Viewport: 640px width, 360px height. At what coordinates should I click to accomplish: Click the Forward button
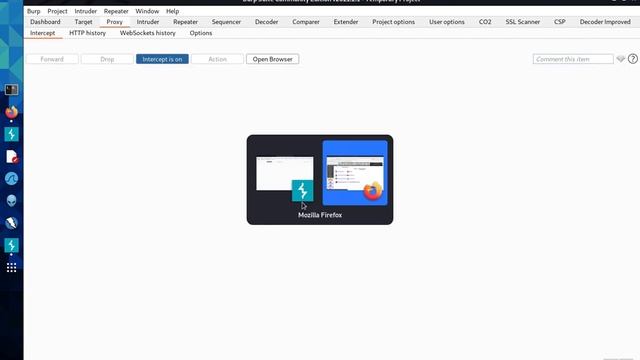coord(52,59)
